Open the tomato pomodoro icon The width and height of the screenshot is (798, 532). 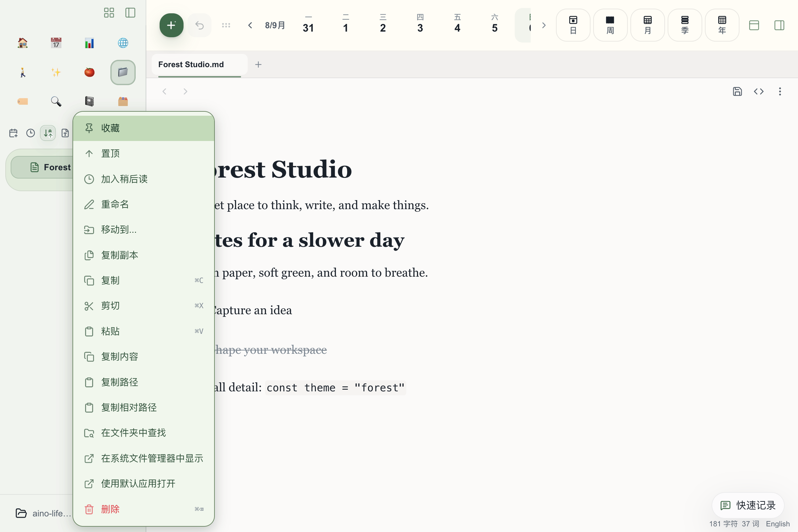coord(89,72)
